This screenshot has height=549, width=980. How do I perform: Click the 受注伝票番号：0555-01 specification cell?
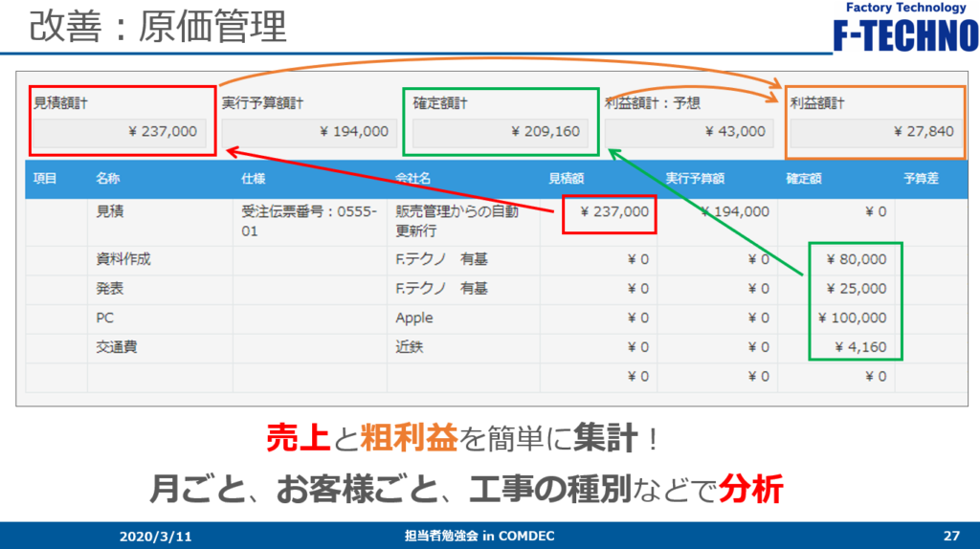click(310, 222)
